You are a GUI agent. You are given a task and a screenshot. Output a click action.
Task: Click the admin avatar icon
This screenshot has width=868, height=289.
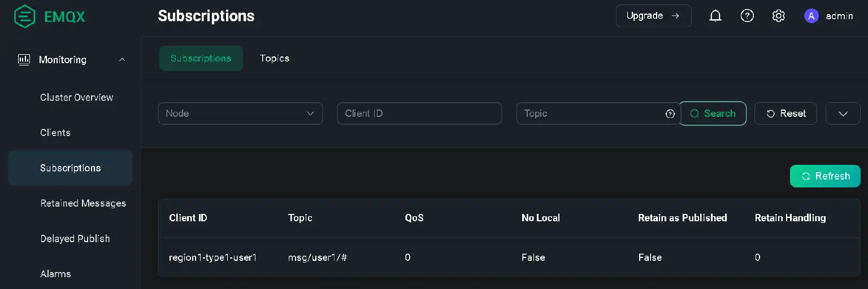pyautogui.click(x=811, y=16)
